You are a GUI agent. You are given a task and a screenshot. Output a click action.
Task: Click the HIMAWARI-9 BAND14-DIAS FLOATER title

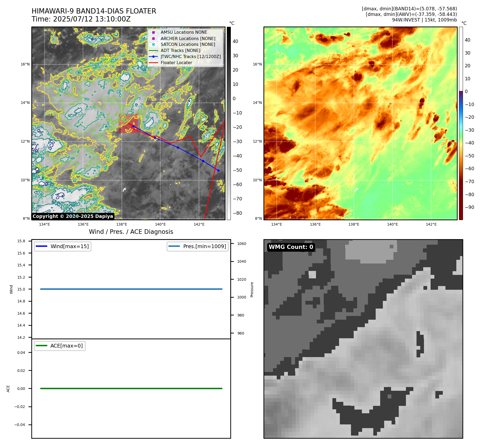[94, 11]
